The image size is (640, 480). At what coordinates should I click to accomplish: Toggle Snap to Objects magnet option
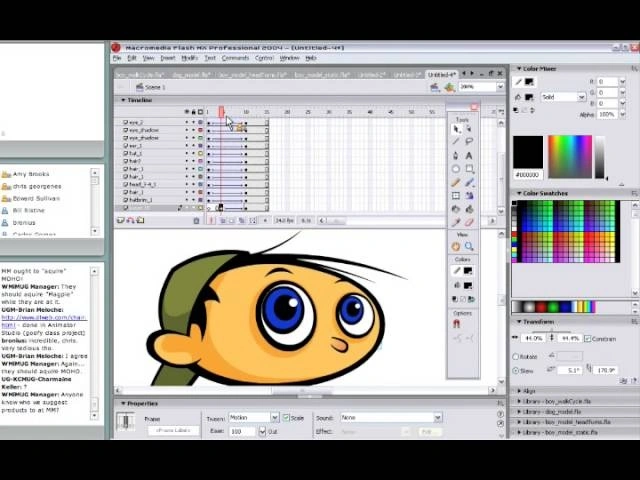pos(456,324)
